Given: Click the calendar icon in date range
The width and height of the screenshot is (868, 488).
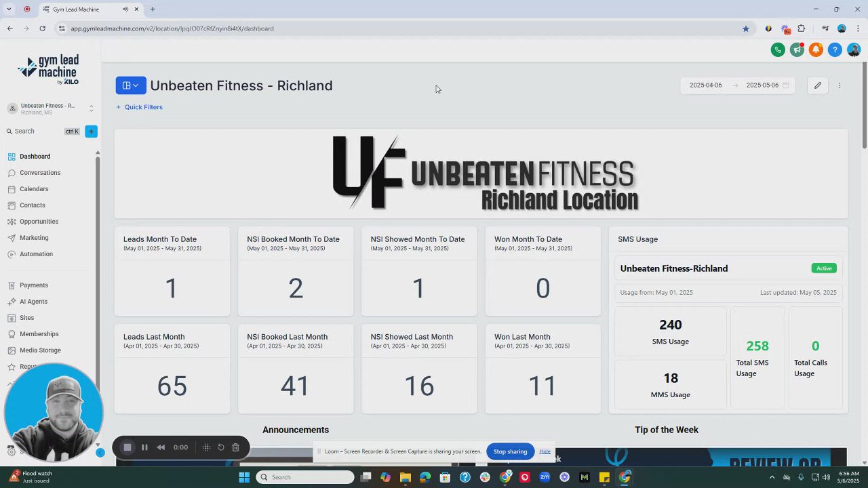Looking at the screenshot, I should (785, 85).
